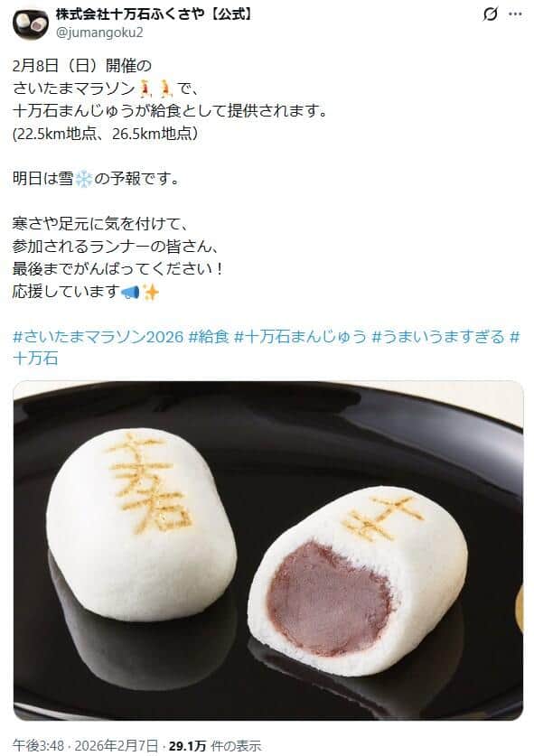Click the @jumangoku2 handle

(x=100, y=33)
